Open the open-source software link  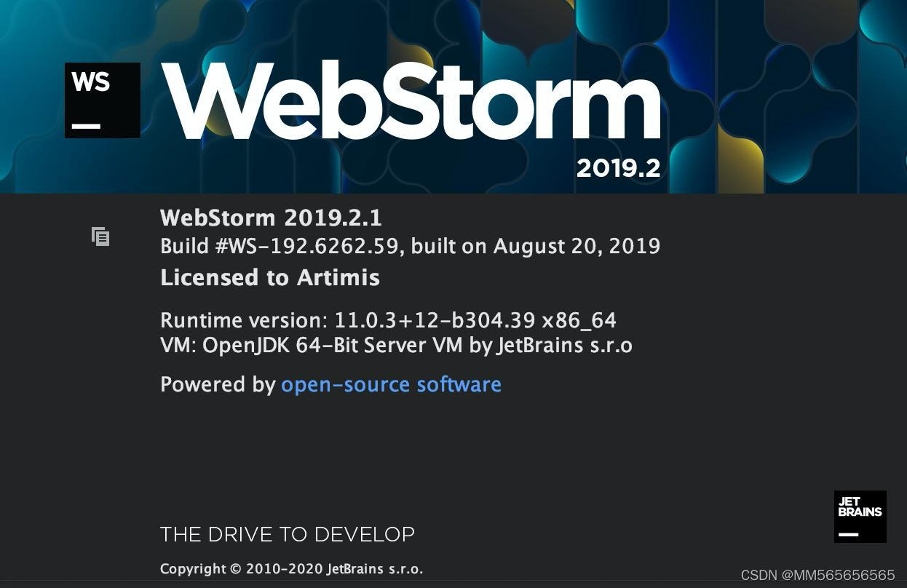point(391,384)
